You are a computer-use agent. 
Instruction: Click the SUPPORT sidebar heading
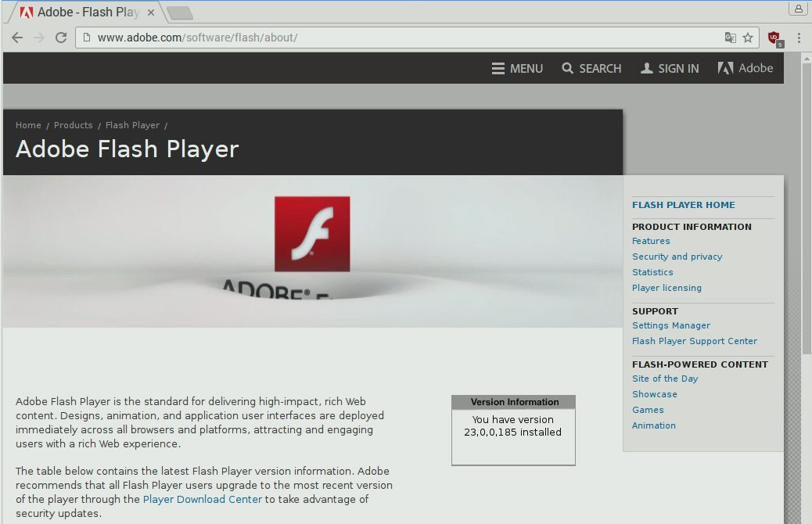tap(655, 312)
